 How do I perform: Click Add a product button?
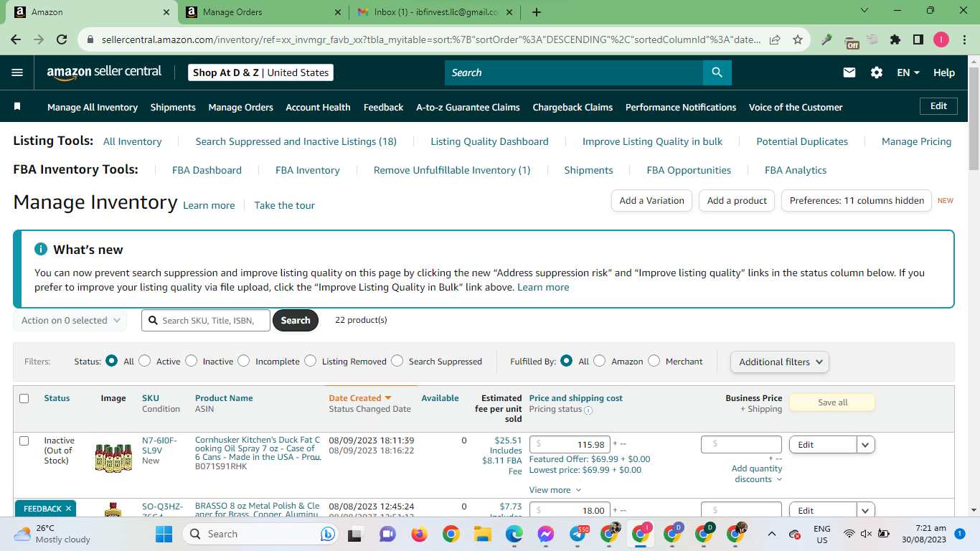[737, 200]
